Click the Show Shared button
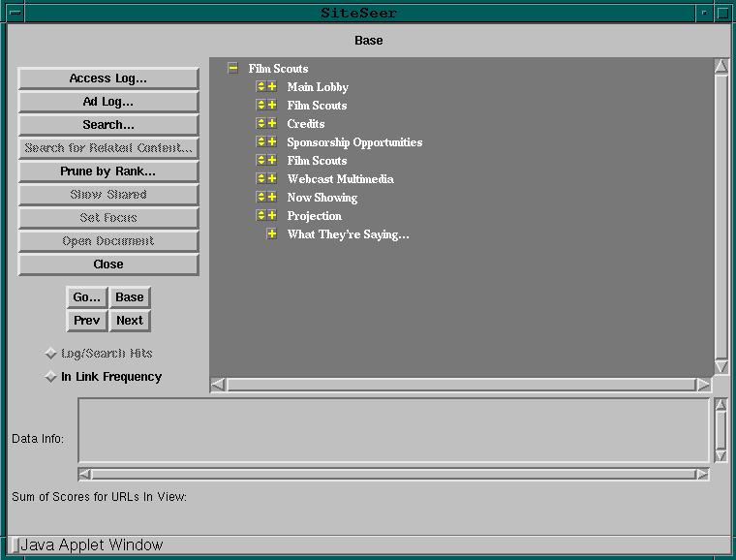Screen dimensions: 736x560 [108, 195]
